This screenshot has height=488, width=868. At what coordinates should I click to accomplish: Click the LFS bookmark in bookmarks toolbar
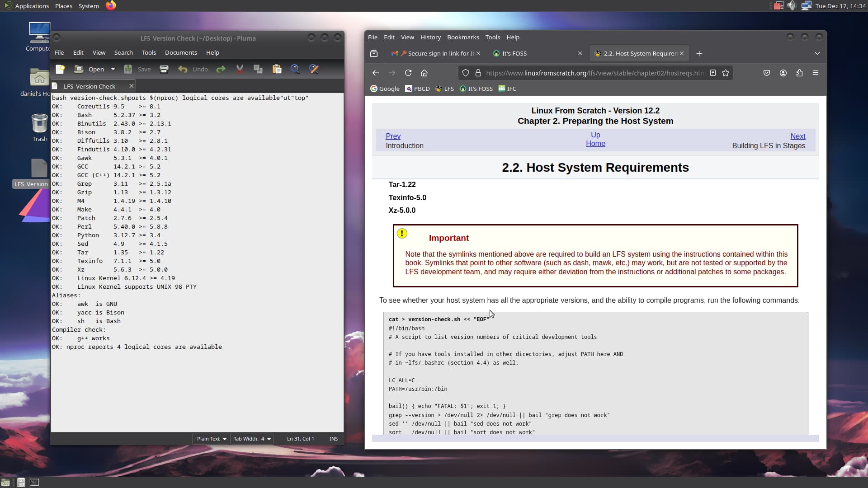click(x=444, y=89)
